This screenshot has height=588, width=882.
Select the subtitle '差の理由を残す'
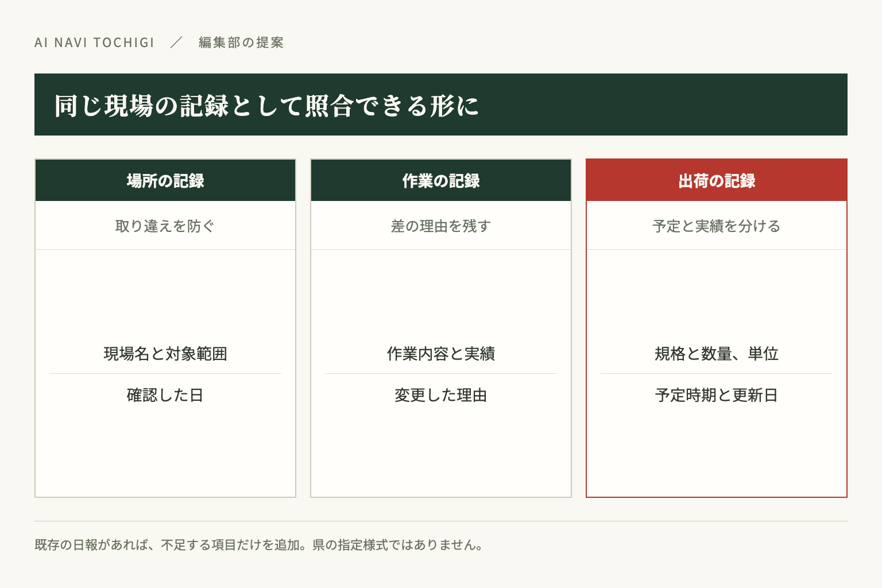[x=441, y=226]
